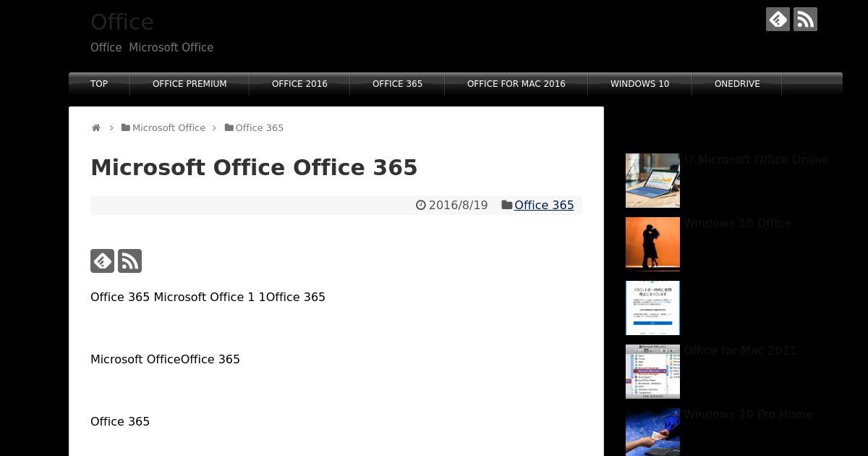Click the account dialog screenshot thumbnail
The height and width of the screenshot is (456, 868).
click(652, 308)
